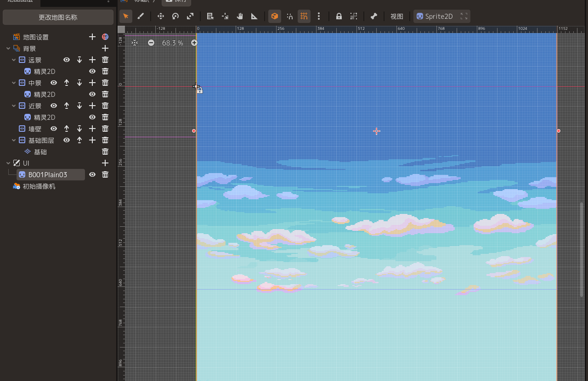Collapse the 远景 layer tree

(x=14, y=60)
